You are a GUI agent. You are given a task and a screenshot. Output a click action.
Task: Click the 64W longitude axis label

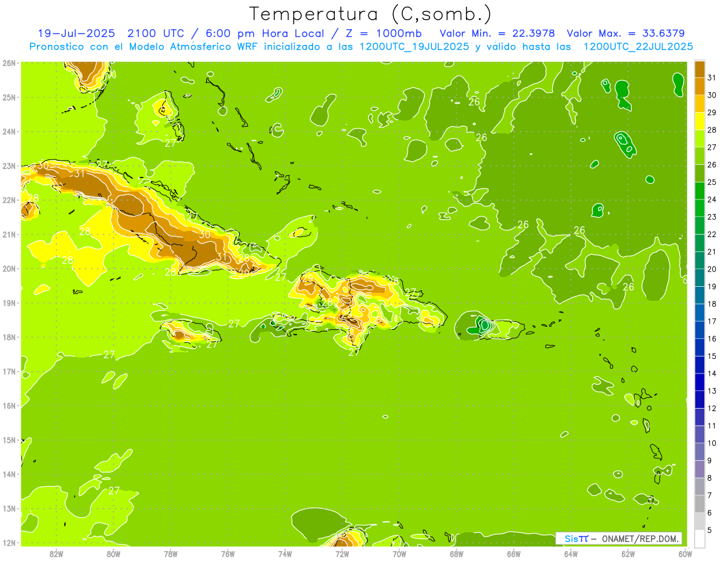(571, 554)
